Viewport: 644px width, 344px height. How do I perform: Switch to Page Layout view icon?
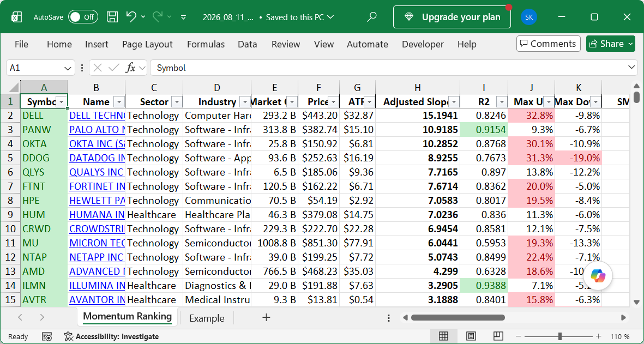click(x=471, y=336)
